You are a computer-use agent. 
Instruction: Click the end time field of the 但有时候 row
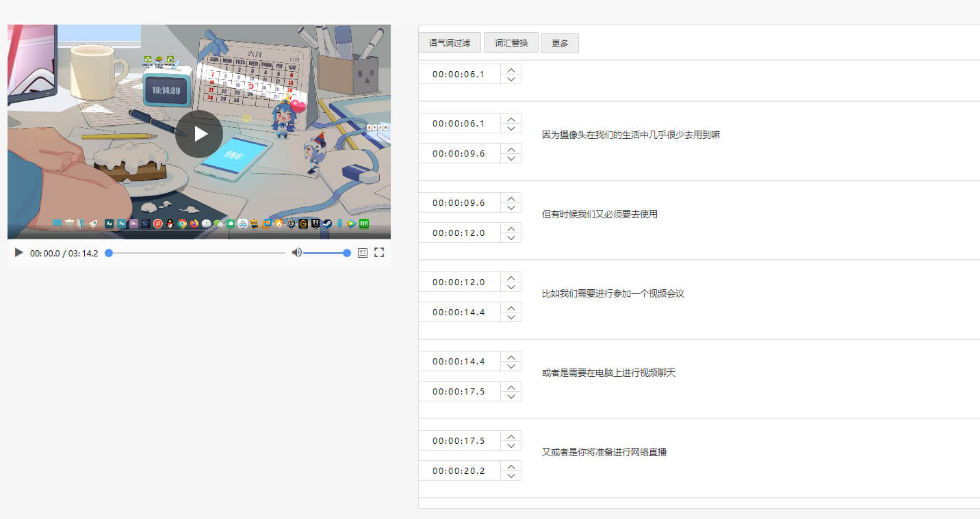coord(459,233)
